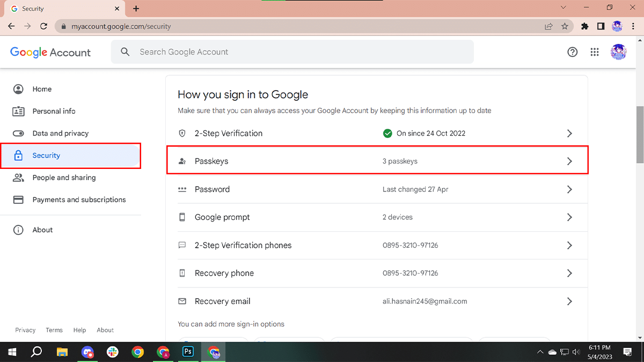Expand the Passkeys row chevron
Screen dimensions: 644x362
pyautogui.click(x=569, y=161)
